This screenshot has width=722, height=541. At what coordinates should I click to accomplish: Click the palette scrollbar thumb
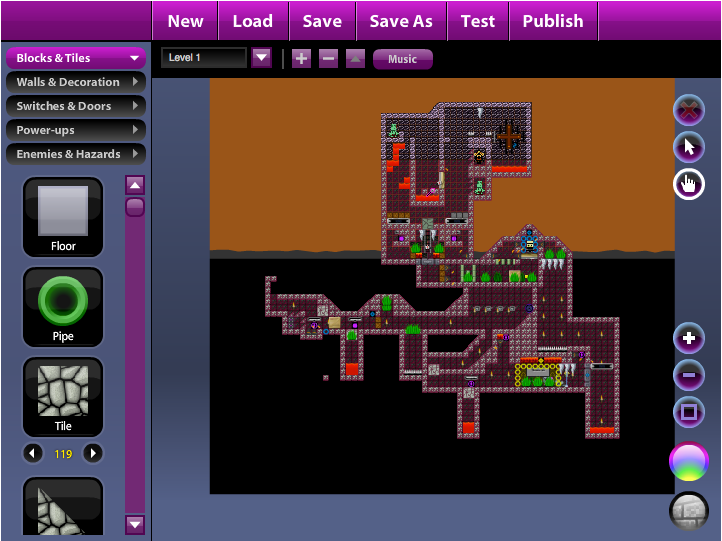(135, 207)
